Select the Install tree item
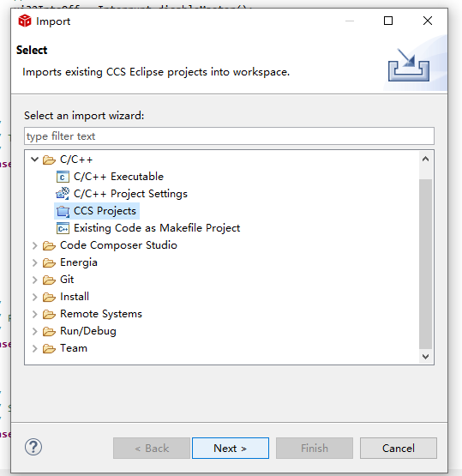This screenshot has width=462, height=476. pos(75,297)
